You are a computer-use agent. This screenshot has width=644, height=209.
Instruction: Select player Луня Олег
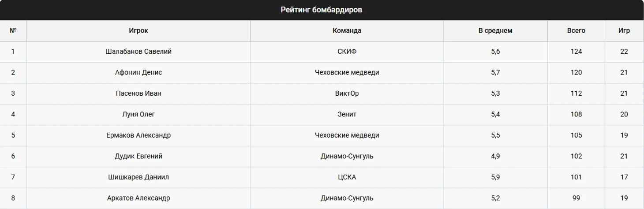click(x=139, y=114)
